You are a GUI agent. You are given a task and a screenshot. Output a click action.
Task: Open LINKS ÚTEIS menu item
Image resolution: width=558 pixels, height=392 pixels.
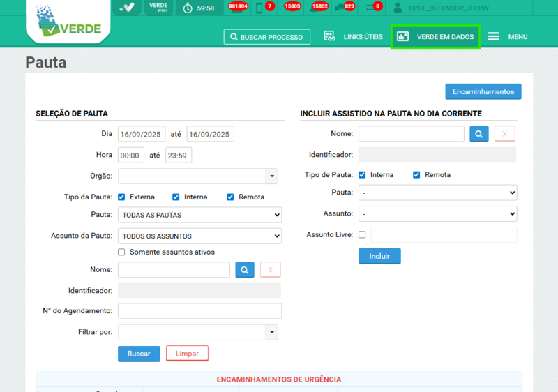(354, 37)
